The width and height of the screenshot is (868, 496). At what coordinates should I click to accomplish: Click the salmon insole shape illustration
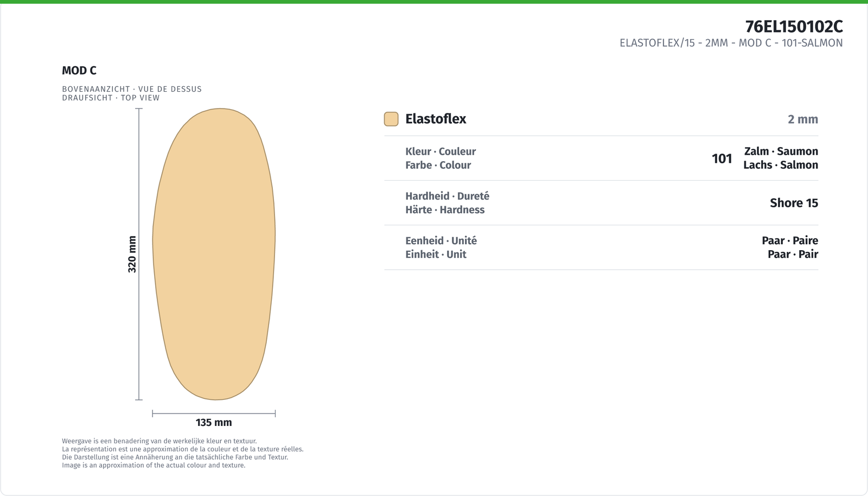(214, 254)
